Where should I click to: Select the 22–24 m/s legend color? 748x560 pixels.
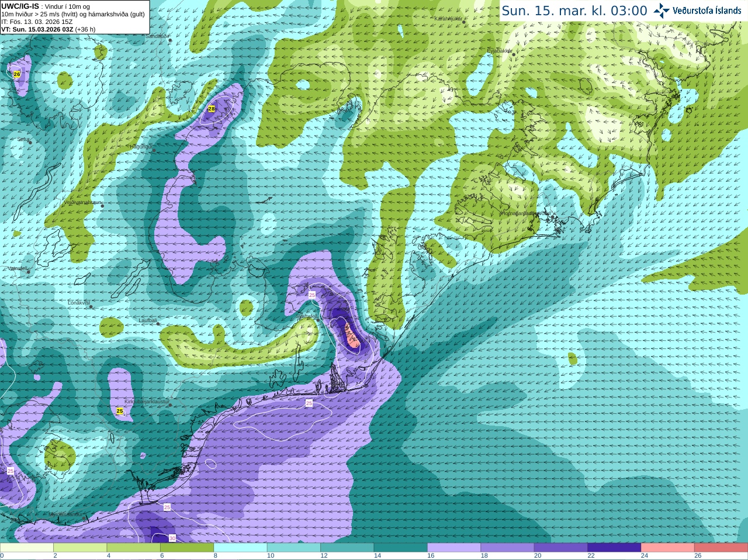point(614,548)
